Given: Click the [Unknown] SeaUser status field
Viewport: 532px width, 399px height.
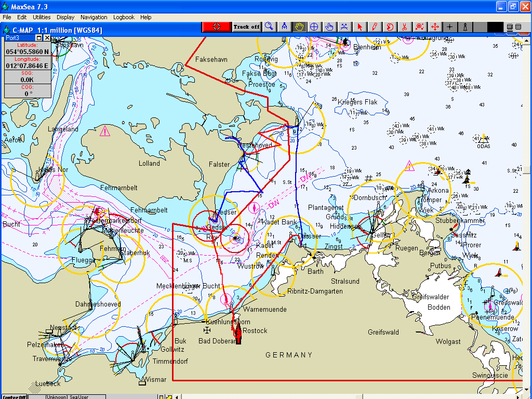Looking at the screenshot, I should (x=67, y=397).
